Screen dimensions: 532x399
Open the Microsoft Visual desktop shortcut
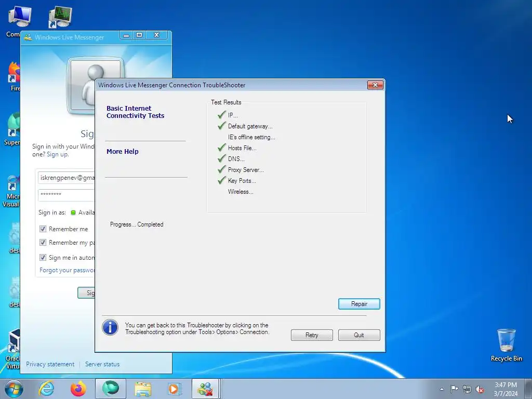(12, 192)
